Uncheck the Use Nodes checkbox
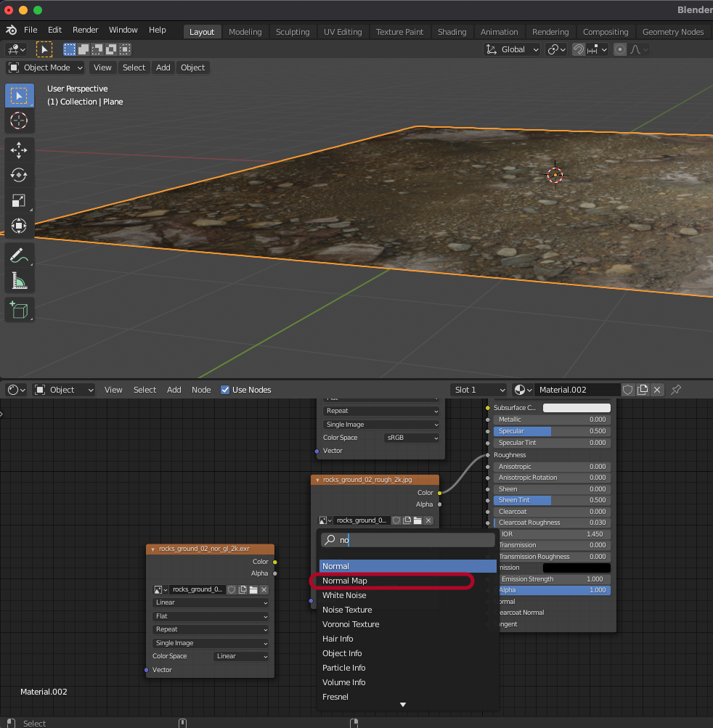713x728 pixels. tap(225, 390)
